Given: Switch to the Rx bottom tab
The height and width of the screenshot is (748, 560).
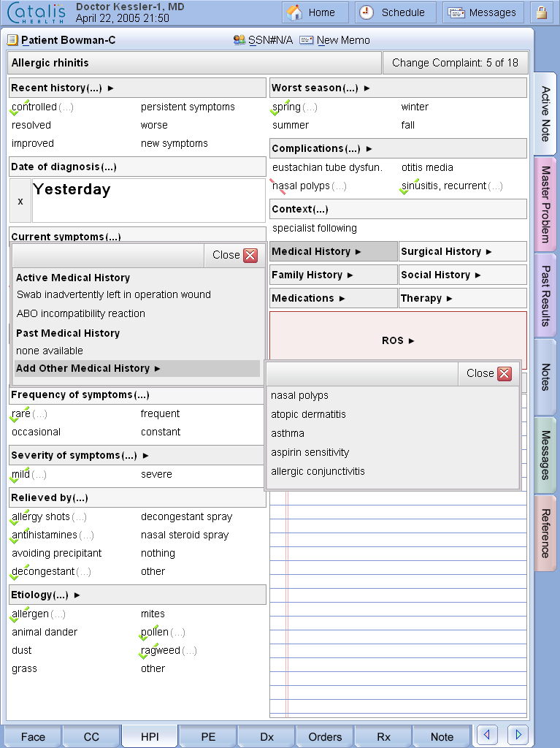Looking at the screenshot, I should (x=383, y=736).
